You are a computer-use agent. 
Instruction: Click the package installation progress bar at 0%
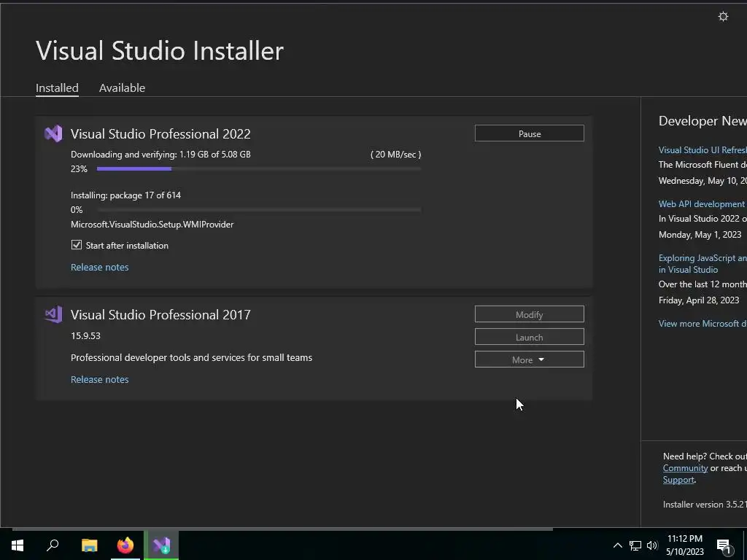[x=259, y=209]
